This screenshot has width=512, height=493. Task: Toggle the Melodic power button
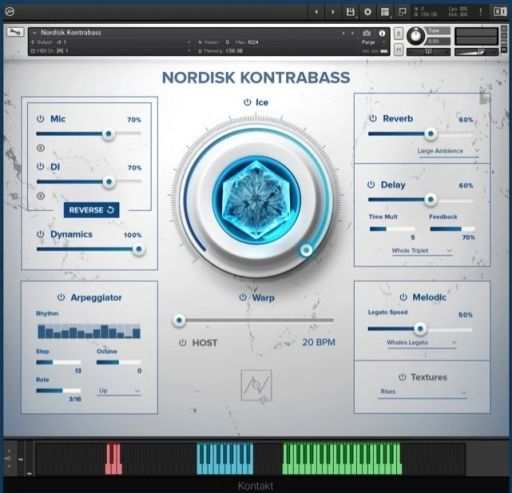tap(403, 297)
